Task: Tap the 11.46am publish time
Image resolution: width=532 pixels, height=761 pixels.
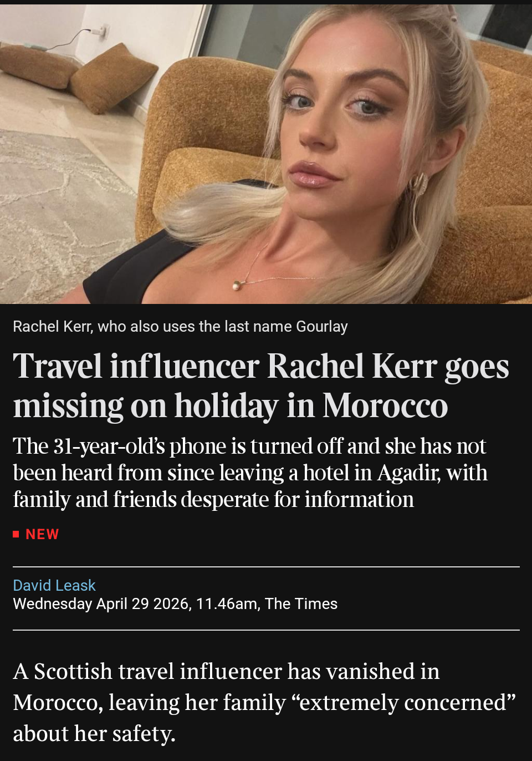Action: (x=227, y=603)
